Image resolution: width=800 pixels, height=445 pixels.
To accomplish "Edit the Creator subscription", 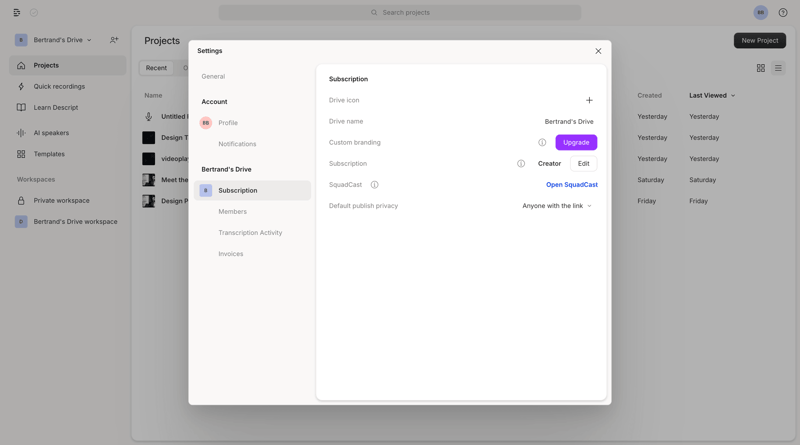I will (583, 164).
